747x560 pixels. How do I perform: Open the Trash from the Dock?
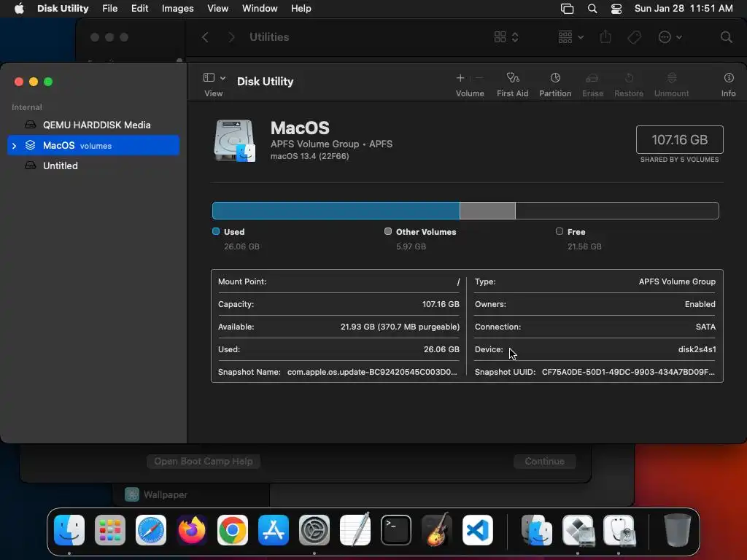677,530
